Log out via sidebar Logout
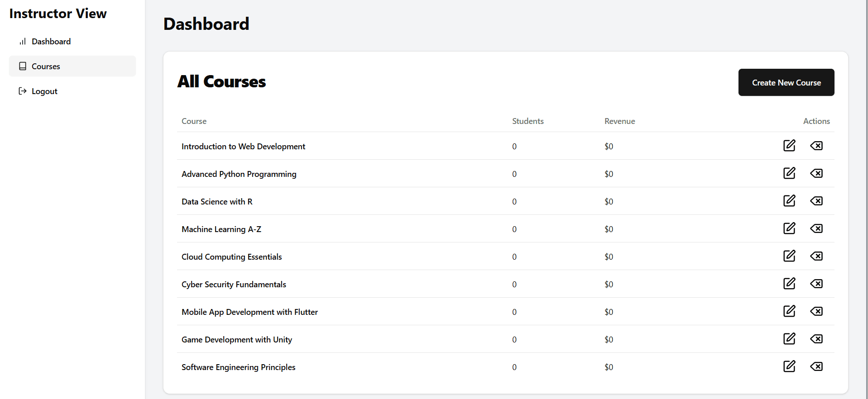 click(x=72, y=91)
